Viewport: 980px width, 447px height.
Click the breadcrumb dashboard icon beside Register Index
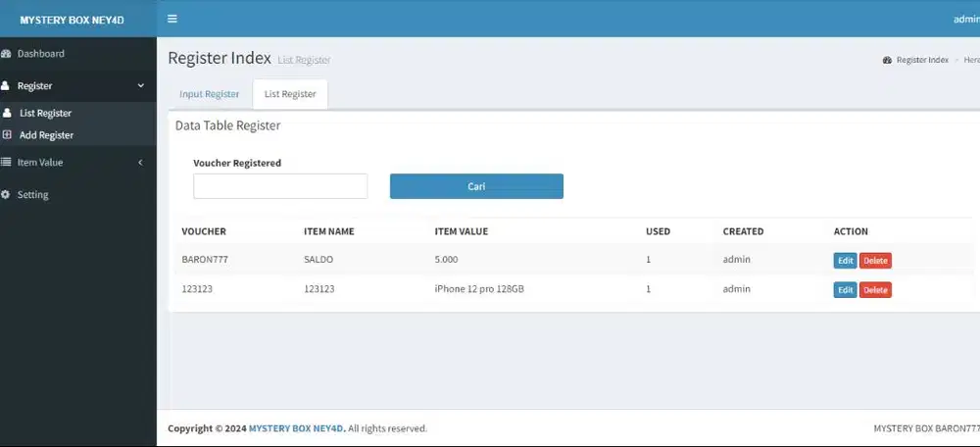pyautogui.click(x=887, y=60)
